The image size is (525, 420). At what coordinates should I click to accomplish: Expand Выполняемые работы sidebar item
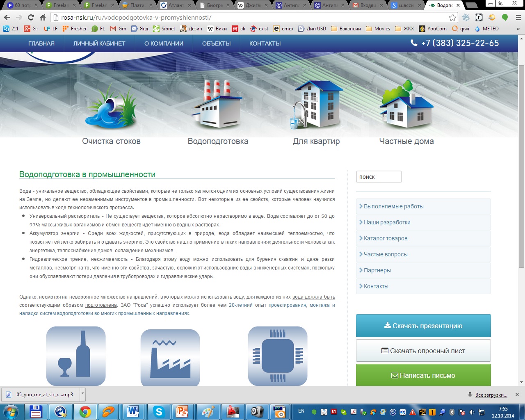click(x=423, y=206)
